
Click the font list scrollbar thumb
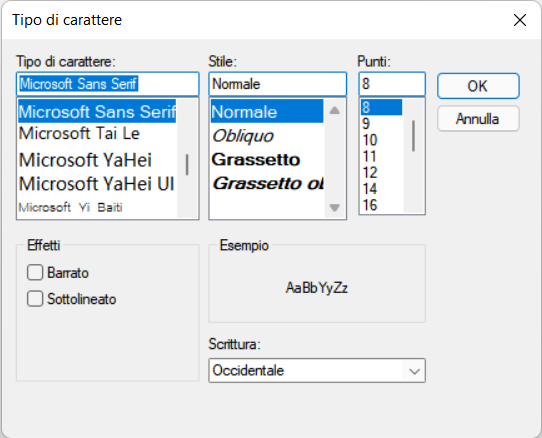point(187,165)
